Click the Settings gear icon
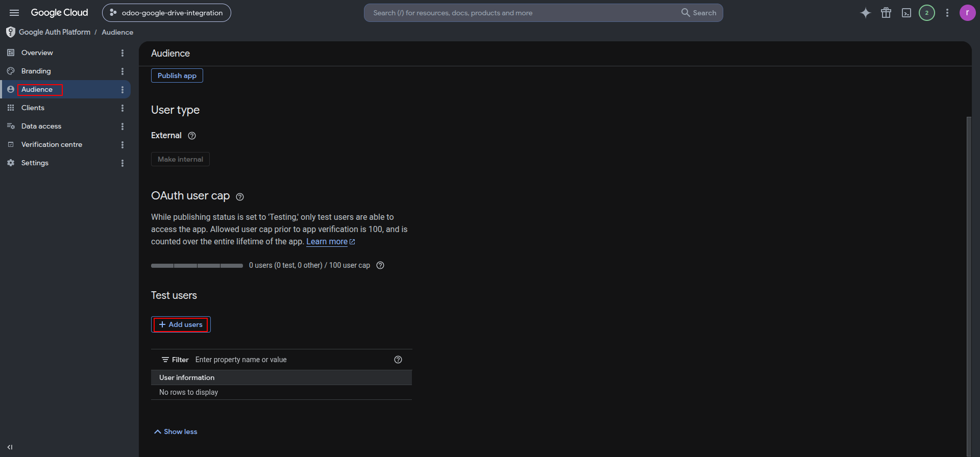The width and height of the screenshot is (980, 457). [x=11, y=163]
